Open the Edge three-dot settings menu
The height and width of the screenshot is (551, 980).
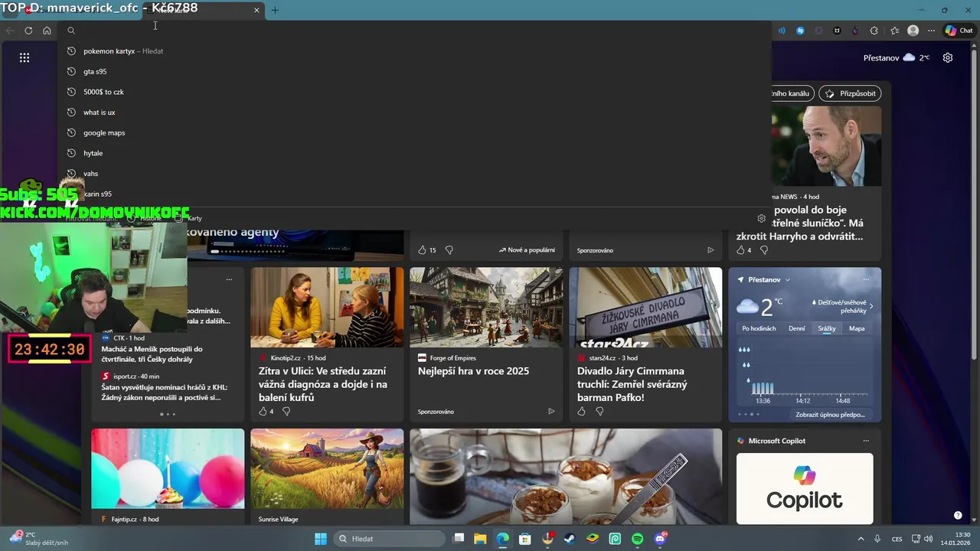pyautogui.click(x=931, y=31)
